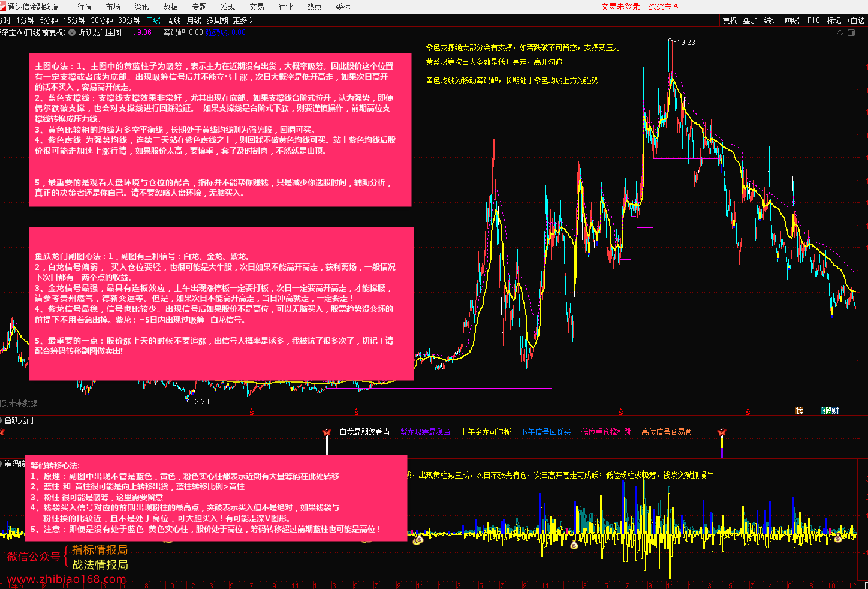This screenshot has height=589, width=868.
Task: Add stock with +自选 button
Action: (x=856, y=20)
